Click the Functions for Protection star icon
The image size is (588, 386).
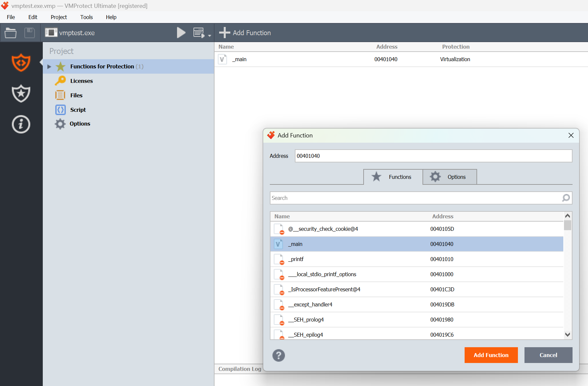coord(61,66)
